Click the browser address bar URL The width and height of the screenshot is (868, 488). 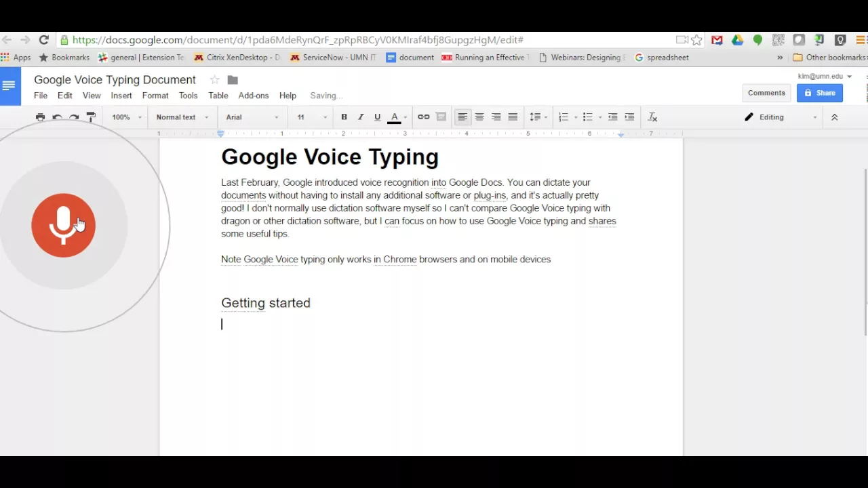tap(298, 40)
